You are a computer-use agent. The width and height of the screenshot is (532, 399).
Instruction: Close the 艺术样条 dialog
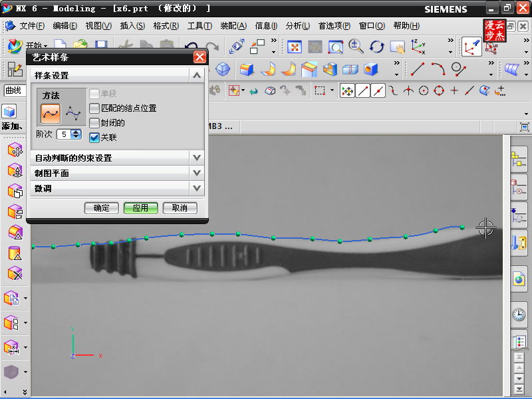pos(199,57)
